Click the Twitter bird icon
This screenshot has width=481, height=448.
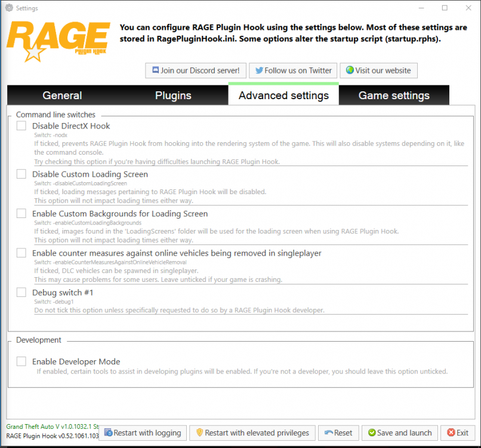click(x=259, y=70)
